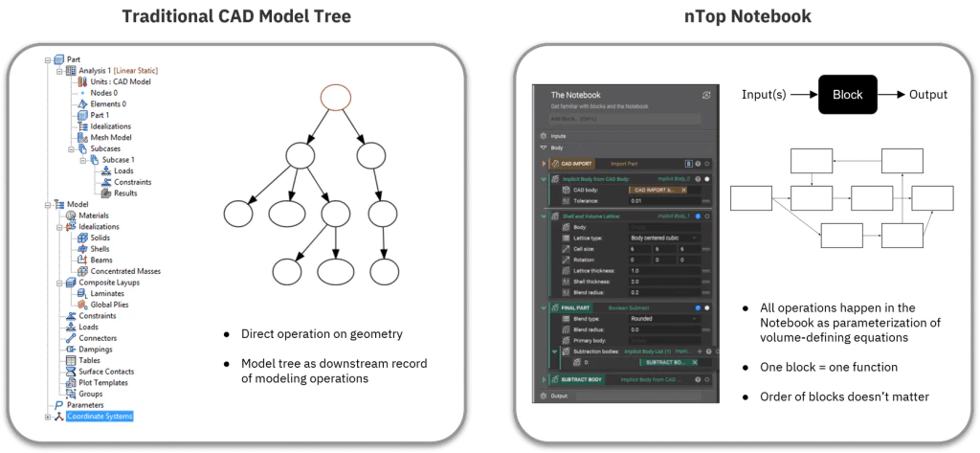The width and height of the screenshot is (980, 453).
Task: Toggle the visibility circle on SUBTRACT BODY block
Action: [x=707, y=380]
